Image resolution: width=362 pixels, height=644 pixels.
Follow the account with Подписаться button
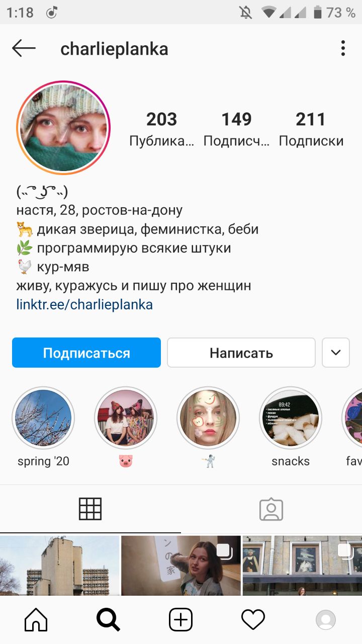pyautogui.click(x=86, y=353)
